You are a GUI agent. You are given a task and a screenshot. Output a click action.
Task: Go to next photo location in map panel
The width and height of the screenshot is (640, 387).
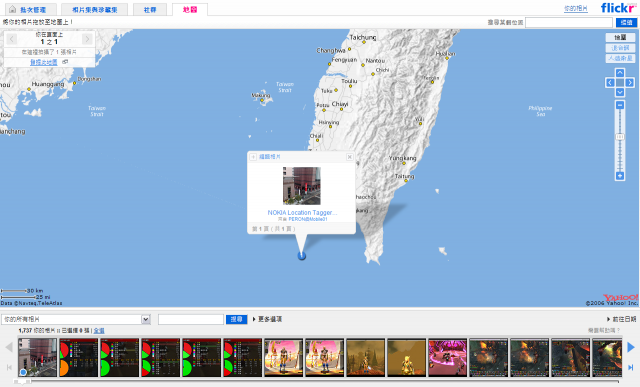pyautogui.click(x=87, y=39)
